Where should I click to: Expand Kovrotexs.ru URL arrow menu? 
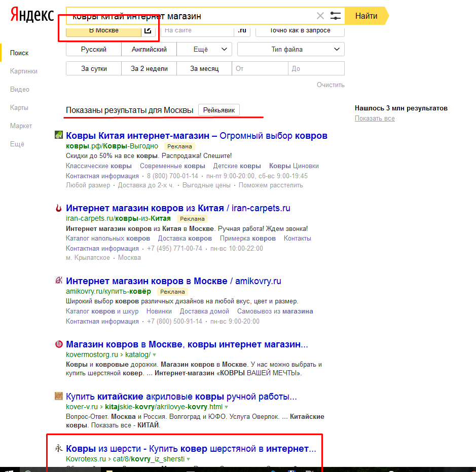click(189, 459)
